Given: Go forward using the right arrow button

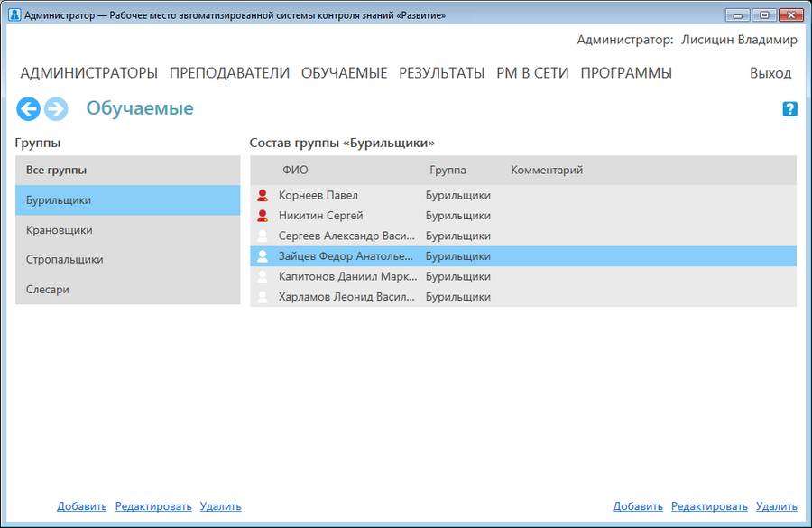Looking at the screenshot, I should pos(56,109).
